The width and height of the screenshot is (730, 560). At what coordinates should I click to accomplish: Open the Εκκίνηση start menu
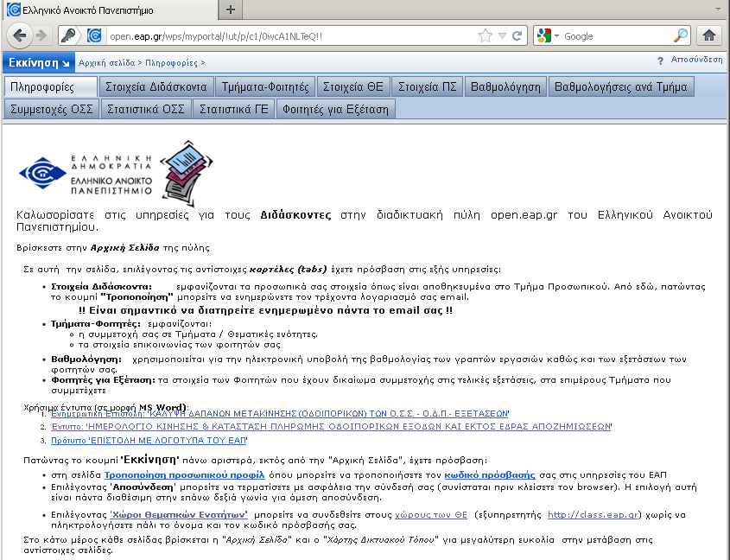click(39, 62)
